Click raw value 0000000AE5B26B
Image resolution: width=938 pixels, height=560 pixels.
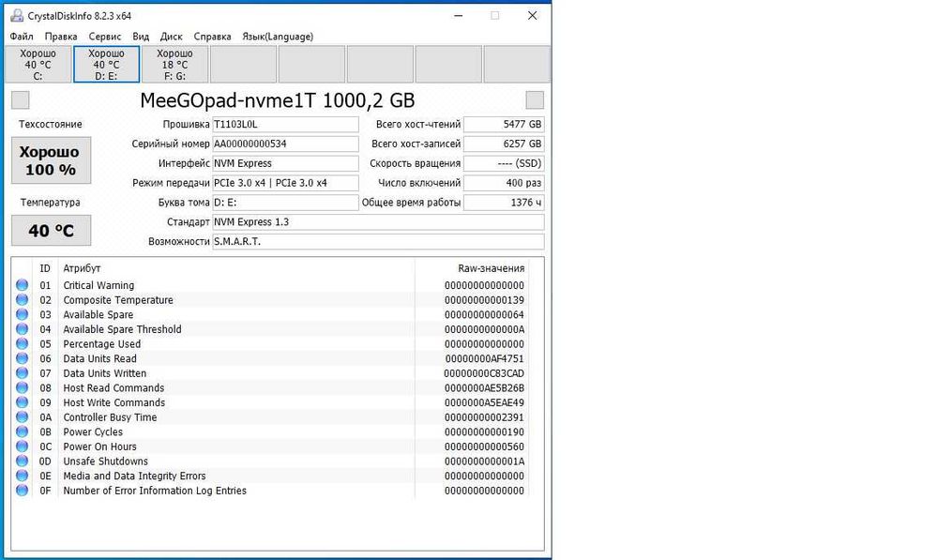pos(484,387)
